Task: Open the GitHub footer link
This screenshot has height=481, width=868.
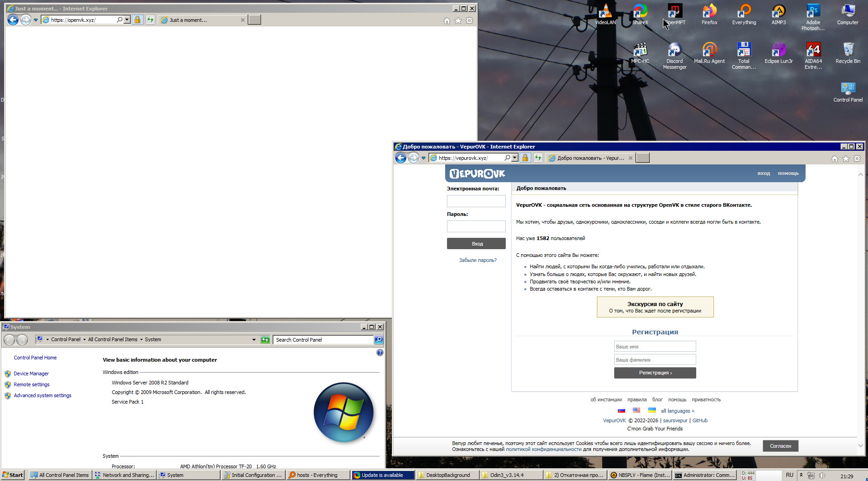Action: 700,420
